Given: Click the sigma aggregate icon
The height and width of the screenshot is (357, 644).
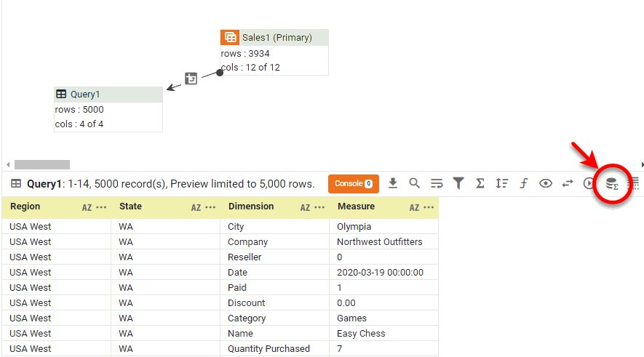Looking at the screenshot, I should click(480, 184).
